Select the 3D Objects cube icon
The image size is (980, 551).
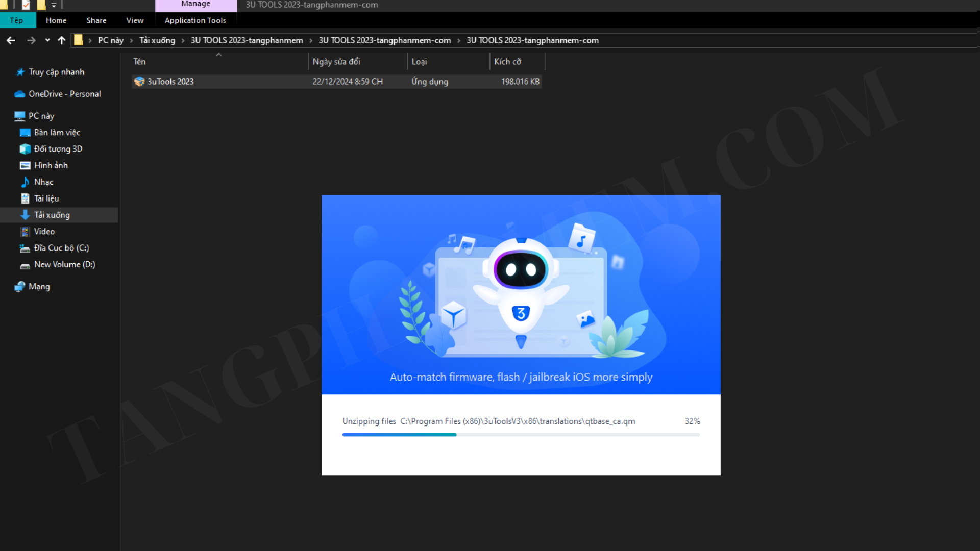coord(25,149)
